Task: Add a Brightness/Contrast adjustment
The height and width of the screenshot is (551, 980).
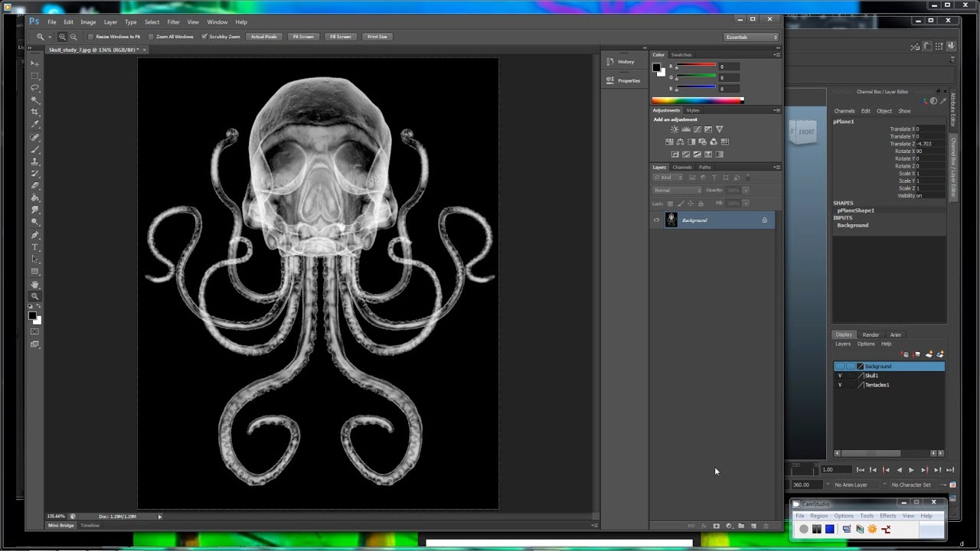Action: coord(675,129)
